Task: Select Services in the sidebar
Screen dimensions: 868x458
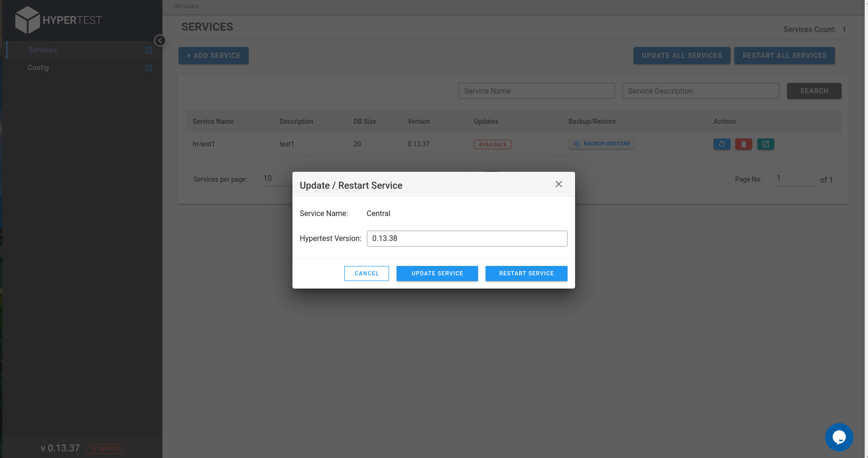Action: click(x=43, y=49)
